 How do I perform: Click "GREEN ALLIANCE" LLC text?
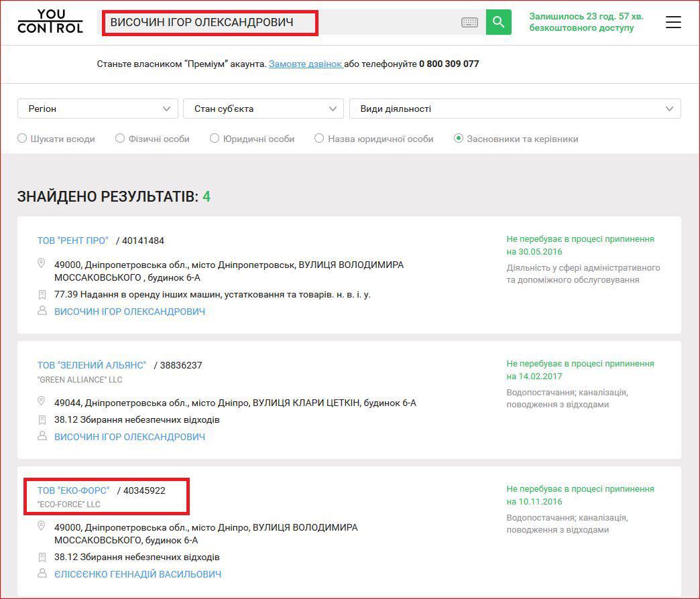(80, 379)
